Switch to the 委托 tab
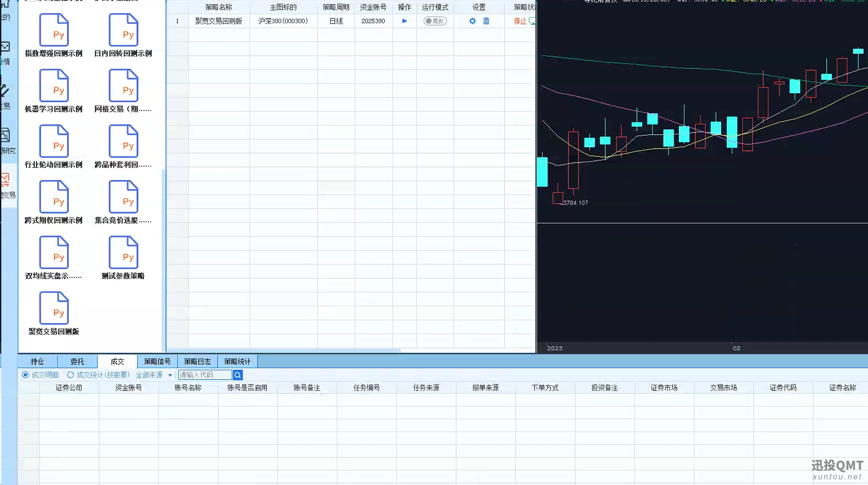 [x=78, y=361]
